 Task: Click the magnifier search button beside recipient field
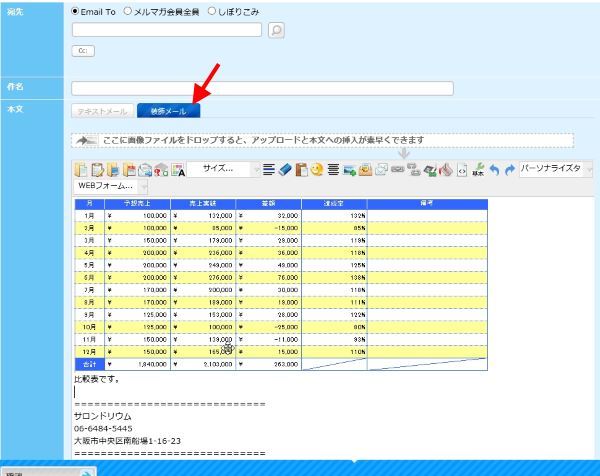(x=276, y=30)
